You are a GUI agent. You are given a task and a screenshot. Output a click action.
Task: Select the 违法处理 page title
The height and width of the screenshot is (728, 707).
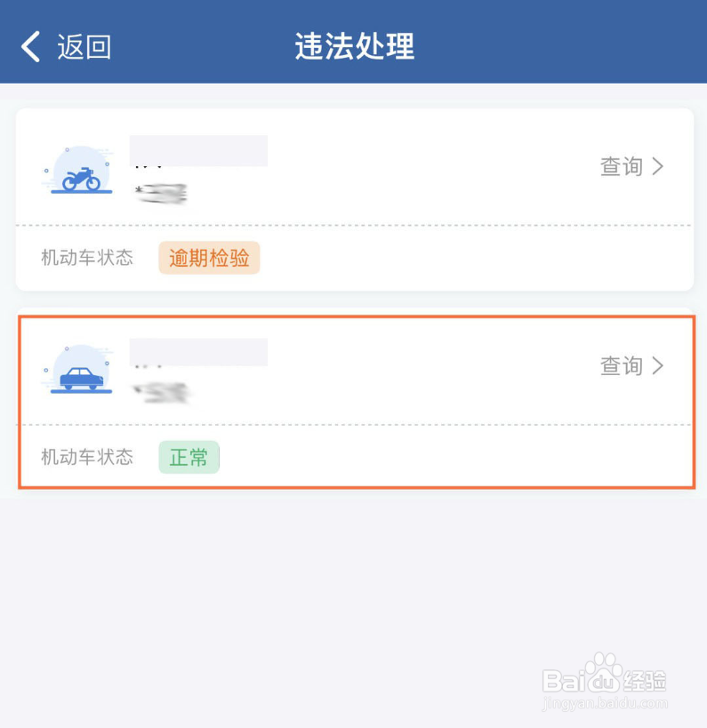[x=355, y=46]
